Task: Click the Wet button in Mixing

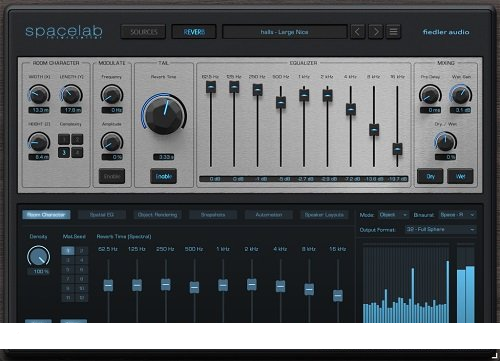Action: 460,176
